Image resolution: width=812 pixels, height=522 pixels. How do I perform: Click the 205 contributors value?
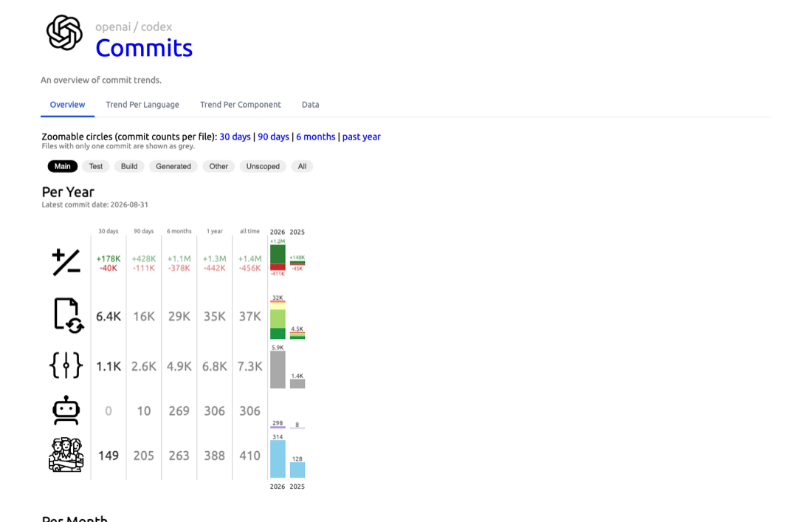[144, 456]
